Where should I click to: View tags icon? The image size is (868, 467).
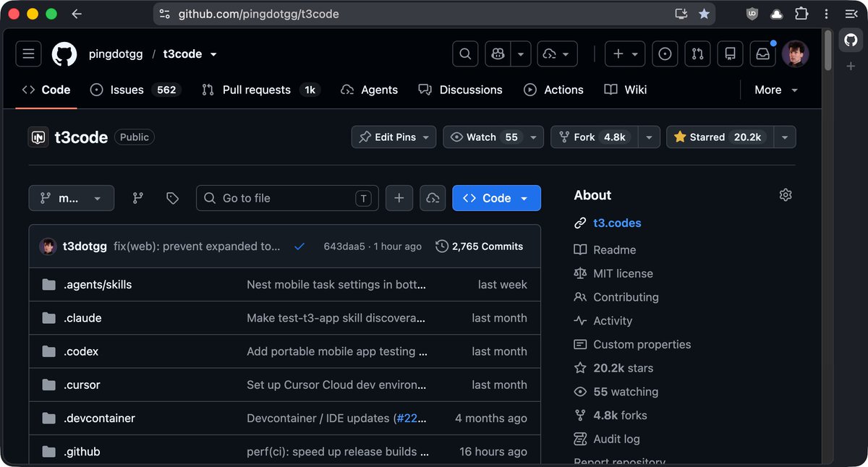tap(172, 198)
